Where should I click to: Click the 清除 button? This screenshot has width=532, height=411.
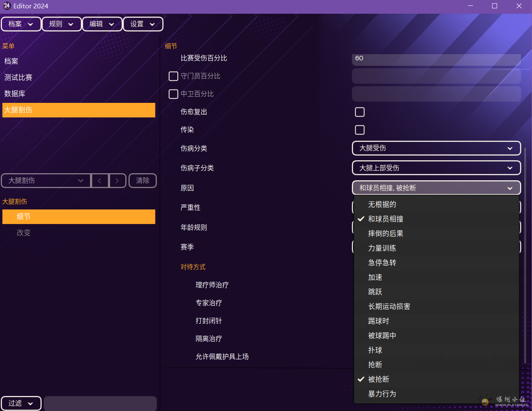pyautogui.click(x=143, y=181)
